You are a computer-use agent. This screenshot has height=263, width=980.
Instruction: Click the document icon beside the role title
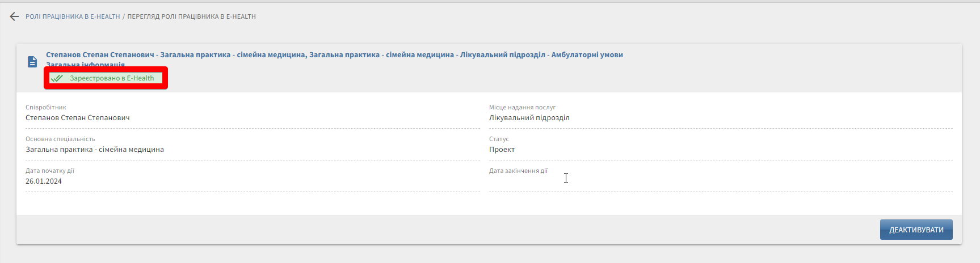pyautogui.click(x=32, y=62)
